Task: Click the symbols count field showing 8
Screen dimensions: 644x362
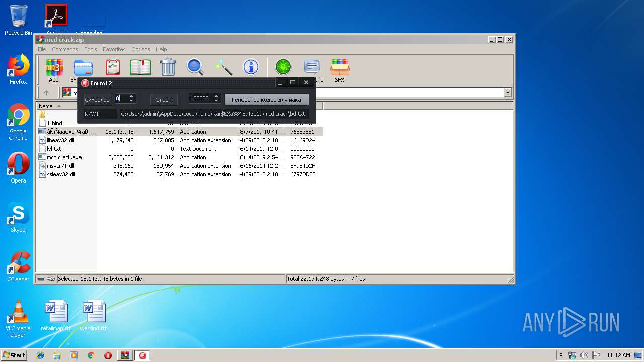Action: pyautogui.click(x=121, y=99)
